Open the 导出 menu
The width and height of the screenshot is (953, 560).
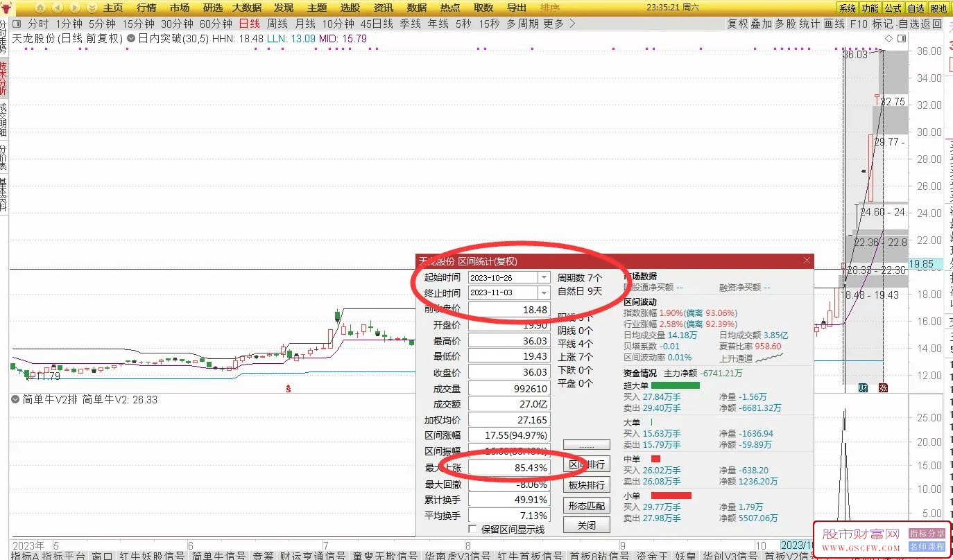tap(517, 8)
